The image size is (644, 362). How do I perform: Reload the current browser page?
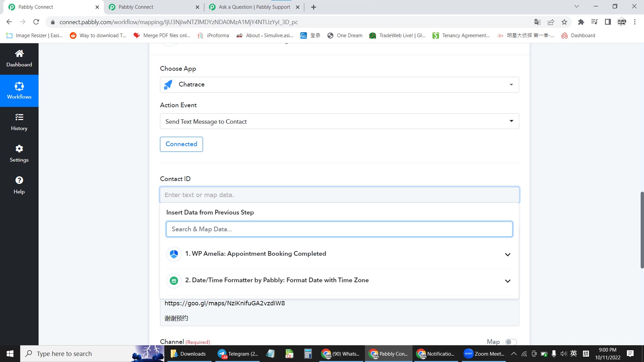pos(36,22)
